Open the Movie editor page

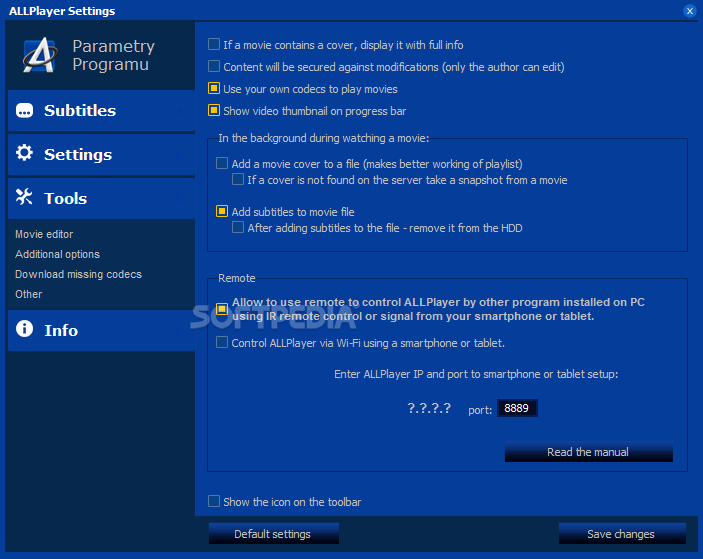44,234
